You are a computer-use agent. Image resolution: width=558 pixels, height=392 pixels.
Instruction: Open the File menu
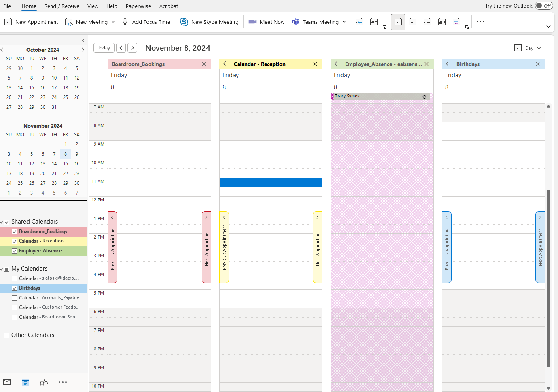tap(7, 6)
